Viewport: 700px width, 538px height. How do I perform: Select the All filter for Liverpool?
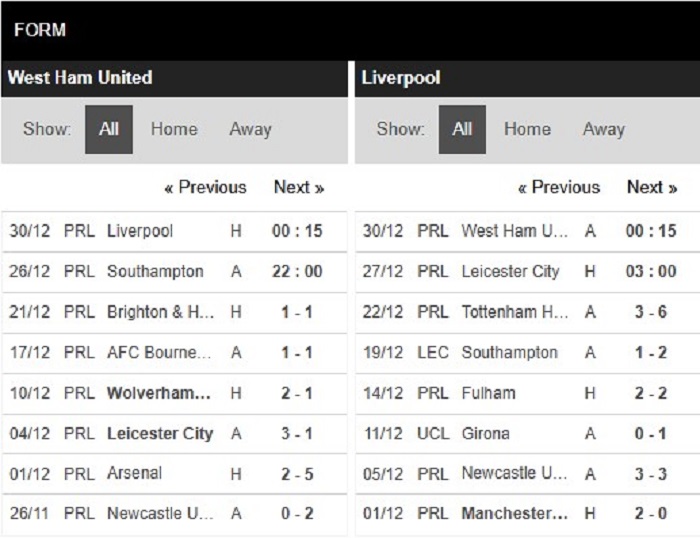462,129
